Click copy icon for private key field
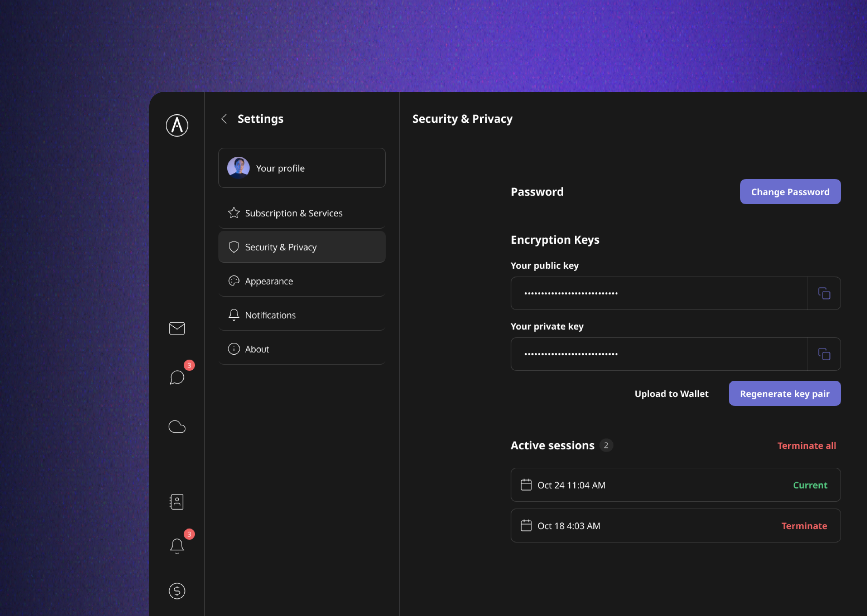Viewport: 867px width, 616px height. [824, 354]
